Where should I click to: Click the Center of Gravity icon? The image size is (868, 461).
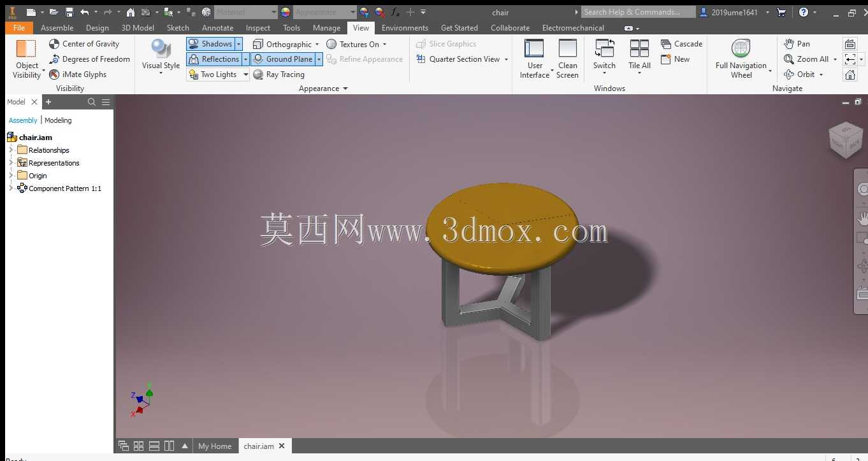tap(55, 44)
